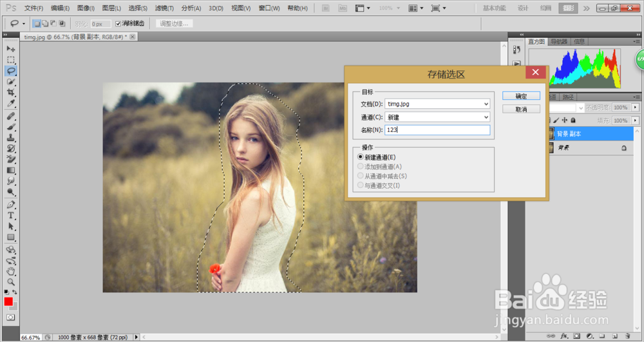Select the Crop tool

click(11, 92)
